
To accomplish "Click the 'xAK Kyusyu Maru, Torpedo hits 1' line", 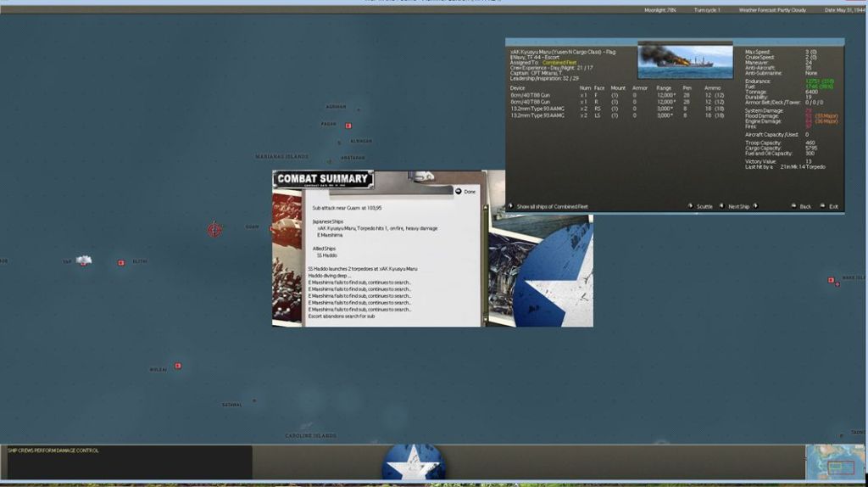I will coord(377,228).
